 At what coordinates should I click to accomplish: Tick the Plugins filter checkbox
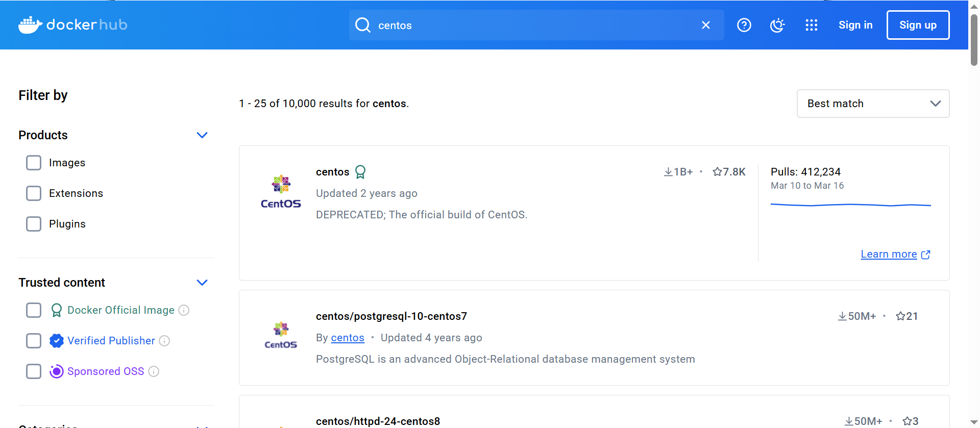34,224
